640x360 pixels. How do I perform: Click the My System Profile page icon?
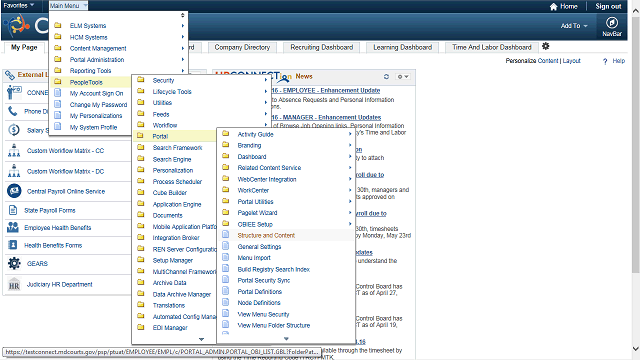58,127
